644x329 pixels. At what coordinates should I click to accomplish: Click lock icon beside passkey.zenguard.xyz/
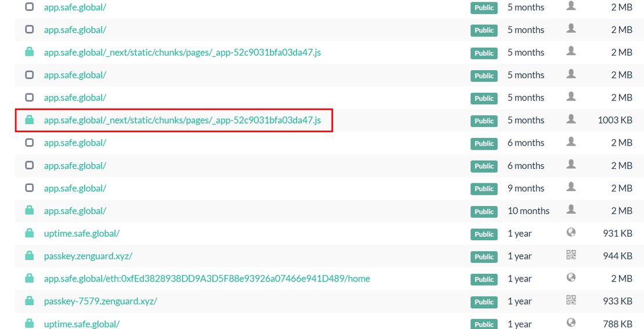(x=30, y=256)
